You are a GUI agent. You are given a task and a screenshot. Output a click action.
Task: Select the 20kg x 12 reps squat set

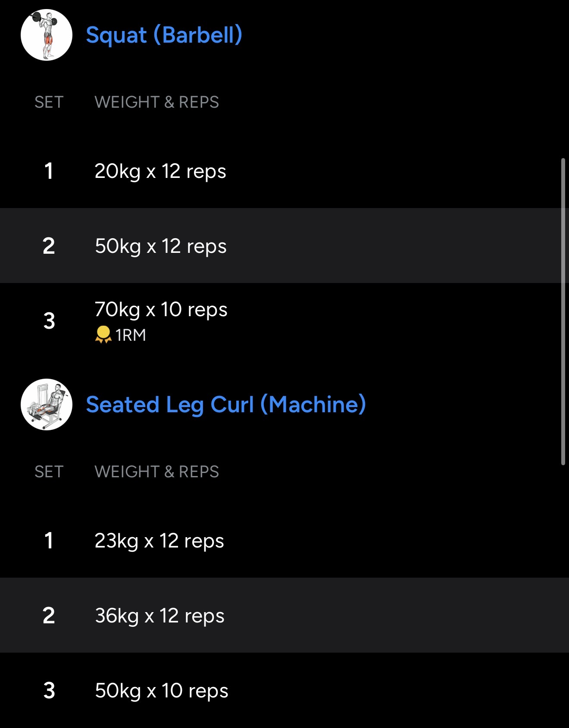(160, 171)
